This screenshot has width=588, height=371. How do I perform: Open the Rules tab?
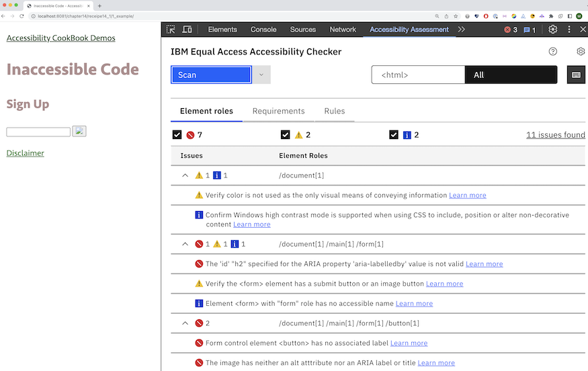[335, 111]
